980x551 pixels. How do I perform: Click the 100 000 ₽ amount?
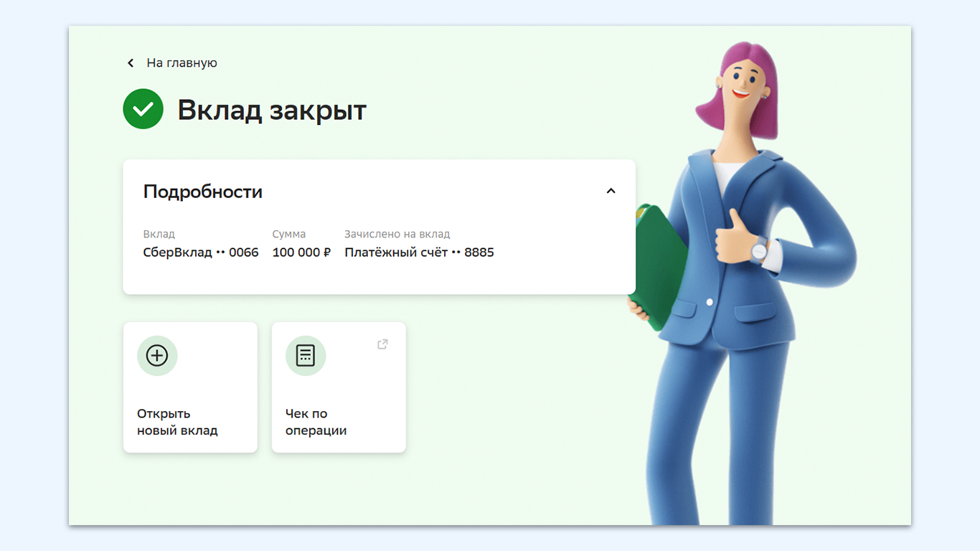[x=301, y=253]
